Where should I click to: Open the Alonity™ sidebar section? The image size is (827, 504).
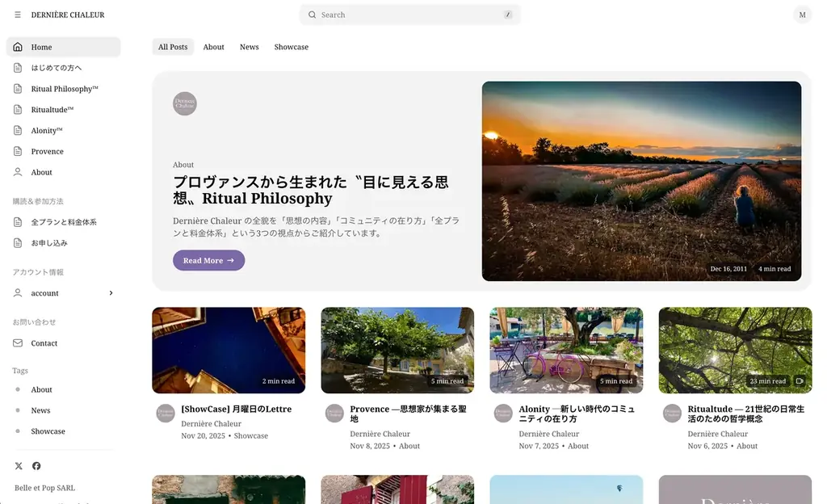point(48,130)
